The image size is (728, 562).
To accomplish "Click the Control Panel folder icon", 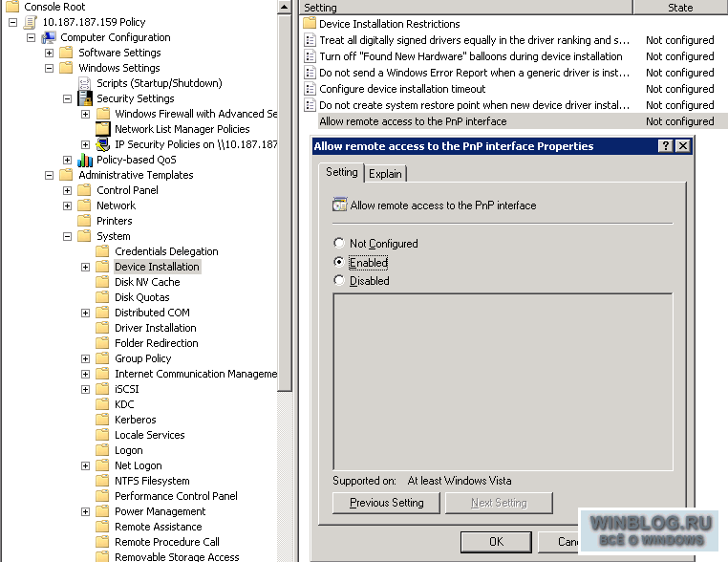I will 84,190.
